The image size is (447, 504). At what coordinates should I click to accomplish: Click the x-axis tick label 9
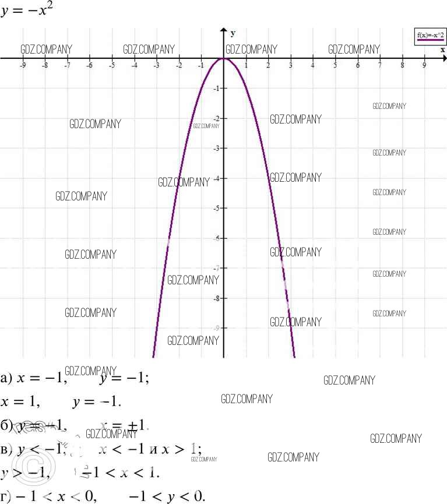pos(424,66)
